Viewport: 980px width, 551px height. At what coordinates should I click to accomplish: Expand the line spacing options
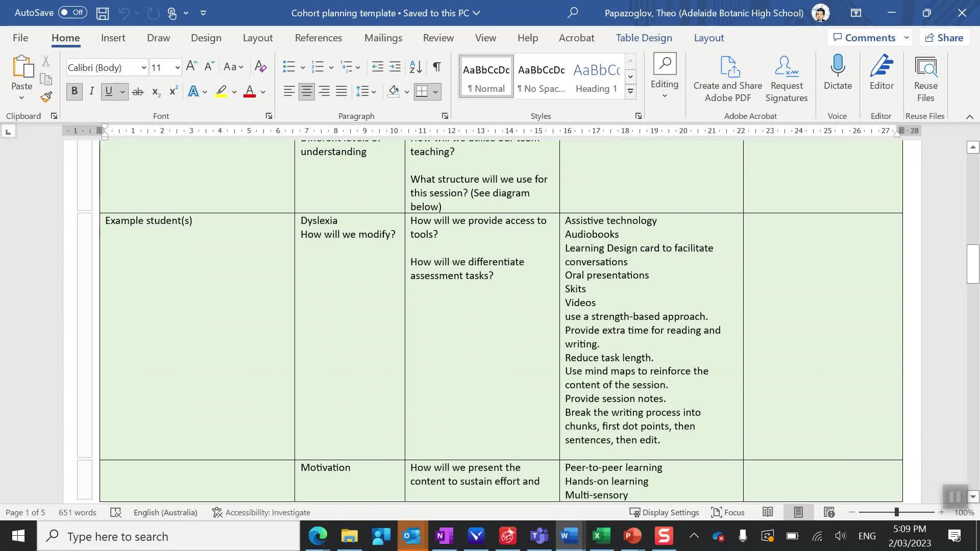click(373, 92)
